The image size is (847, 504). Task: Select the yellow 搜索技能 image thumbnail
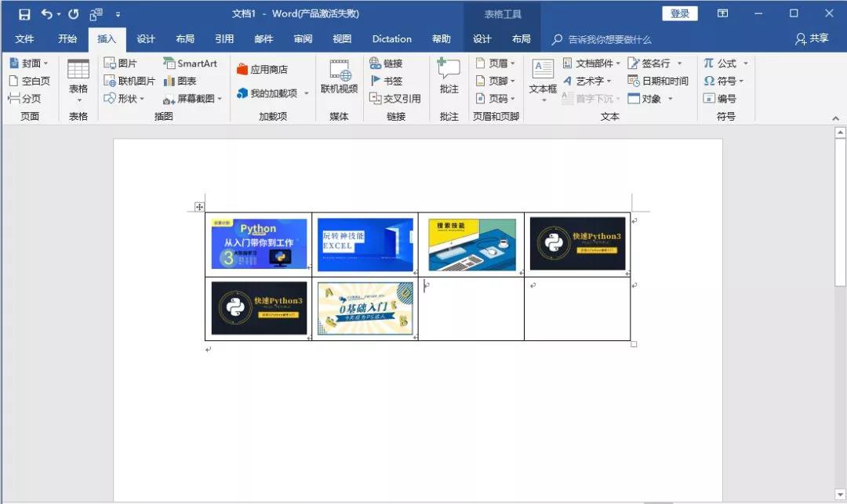pyautogui.click(x=471, y=244)
